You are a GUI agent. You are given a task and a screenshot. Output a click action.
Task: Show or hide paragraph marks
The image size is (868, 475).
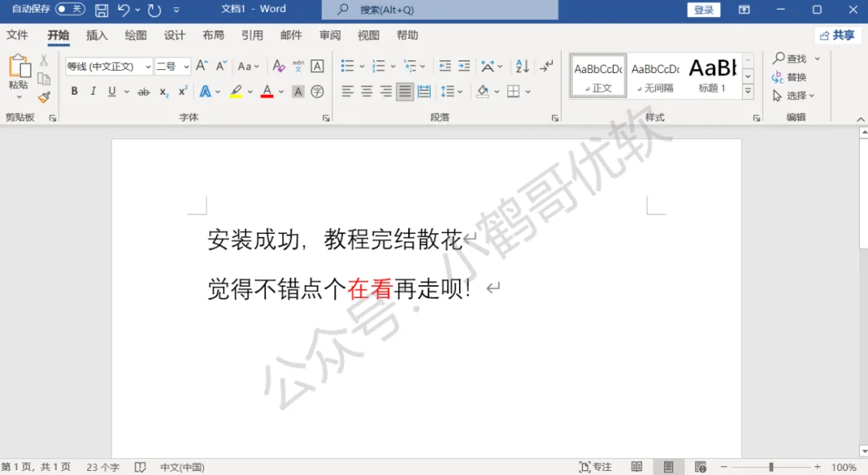(547, 66)
